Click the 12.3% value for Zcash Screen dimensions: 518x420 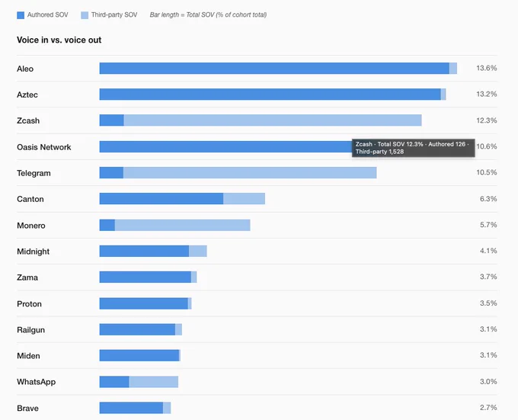[487, 120]
